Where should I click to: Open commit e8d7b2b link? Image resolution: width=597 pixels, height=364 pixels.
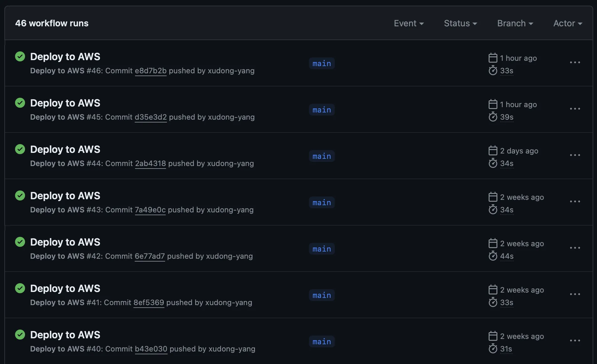150,71
